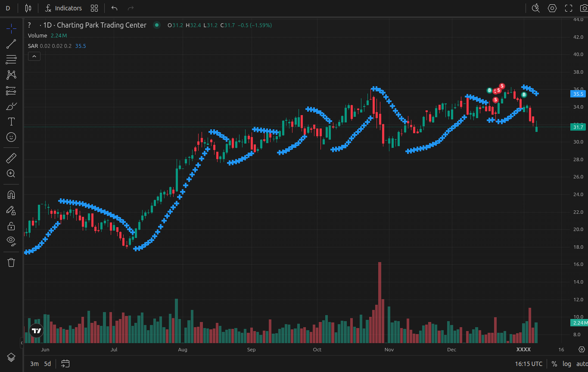Viewport: 588px width, 372px height.
Task: Open the Indicators menu
Action: click(x=63, y=8)
